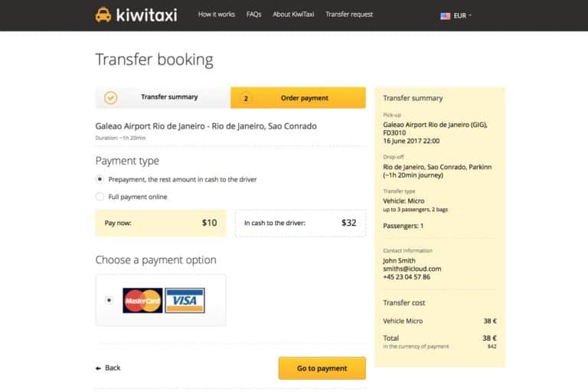
Task: Click the VISA card icon
Action: pos(185,300)
